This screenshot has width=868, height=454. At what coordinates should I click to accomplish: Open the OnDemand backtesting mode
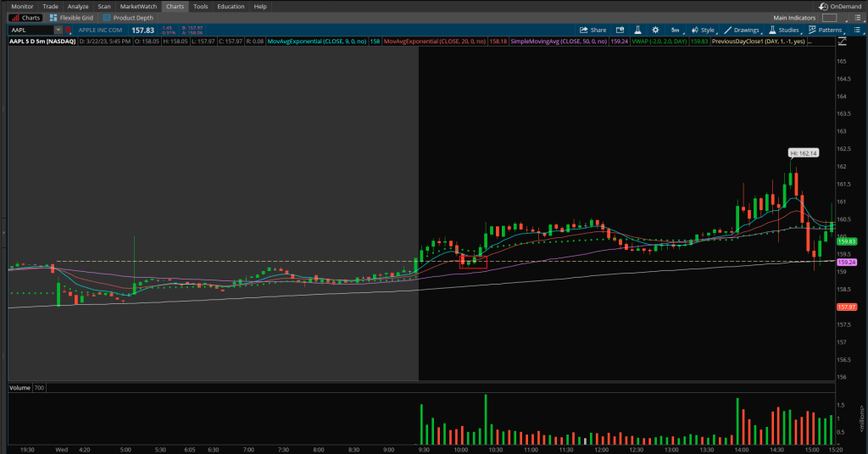pyautogui.click(x=840, y=7)
